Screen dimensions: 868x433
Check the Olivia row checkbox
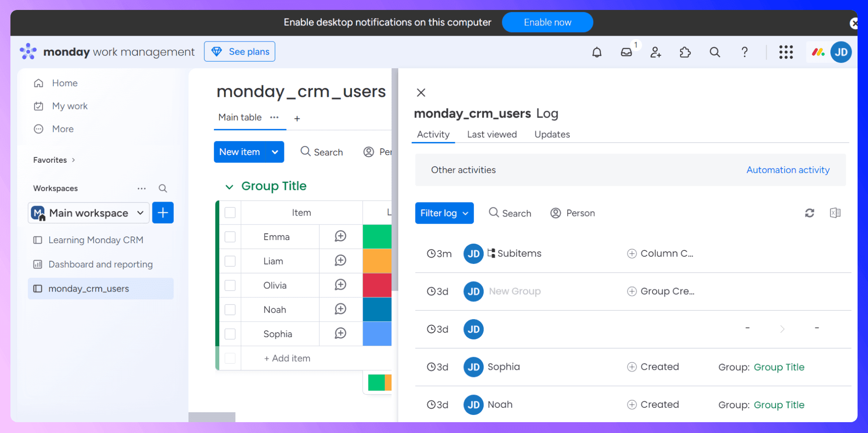(x=230, y=285)
